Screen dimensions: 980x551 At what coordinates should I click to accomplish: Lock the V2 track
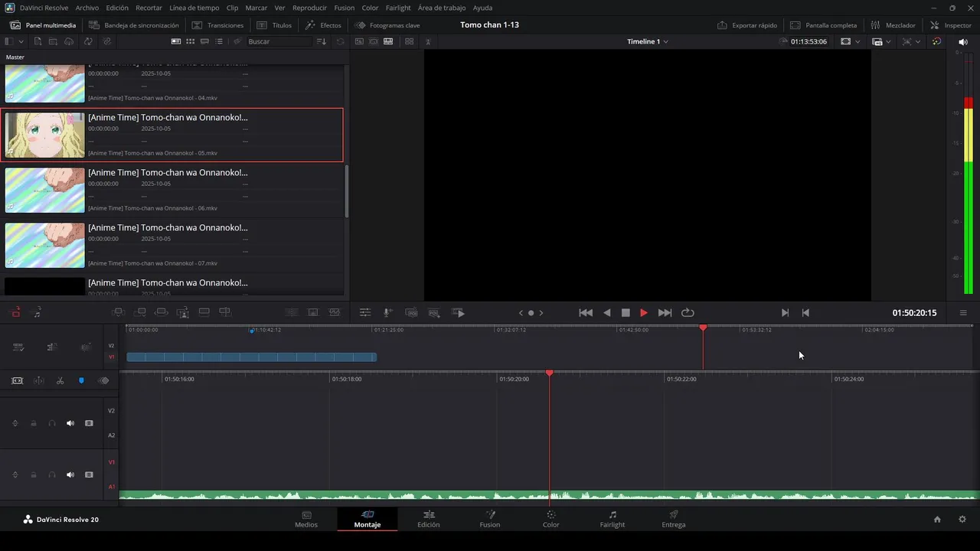pos(34,423)
